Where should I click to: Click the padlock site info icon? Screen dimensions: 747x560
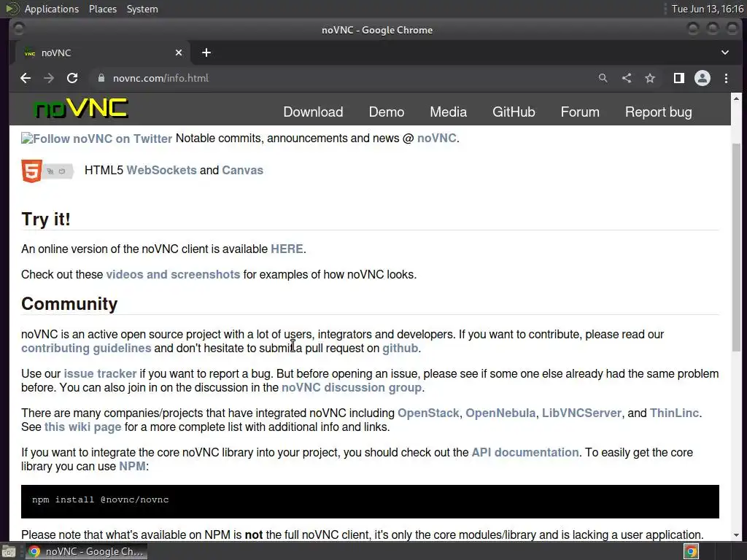[x=101, y=78]
